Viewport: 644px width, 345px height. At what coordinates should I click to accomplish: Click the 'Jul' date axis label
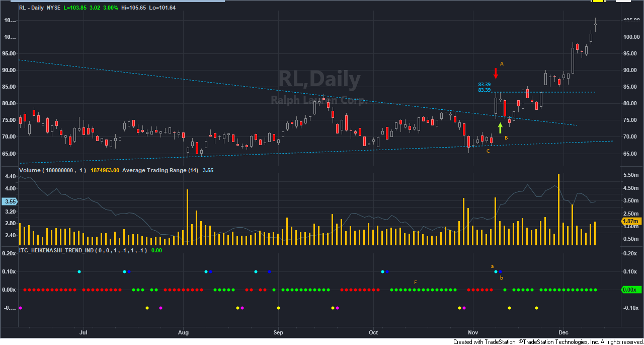tap(84, 332)
